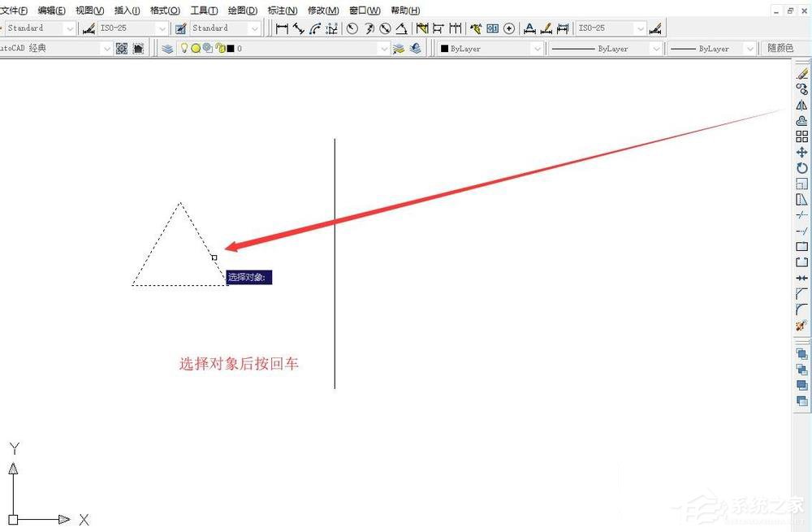
Task: Select the Mirror tool in Modify toolbar
Action: click(801, 105)
